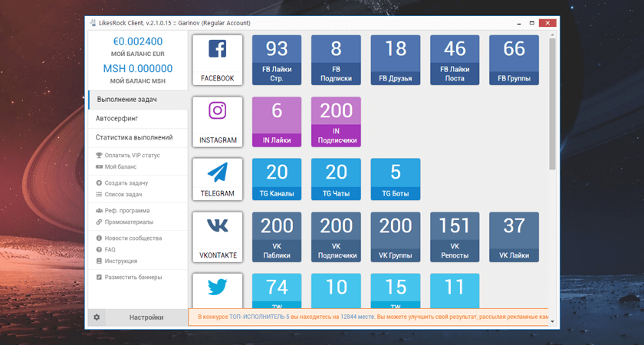Open the VK Подписчики tile
Screen dimensions: 644x345
point(336,237)
